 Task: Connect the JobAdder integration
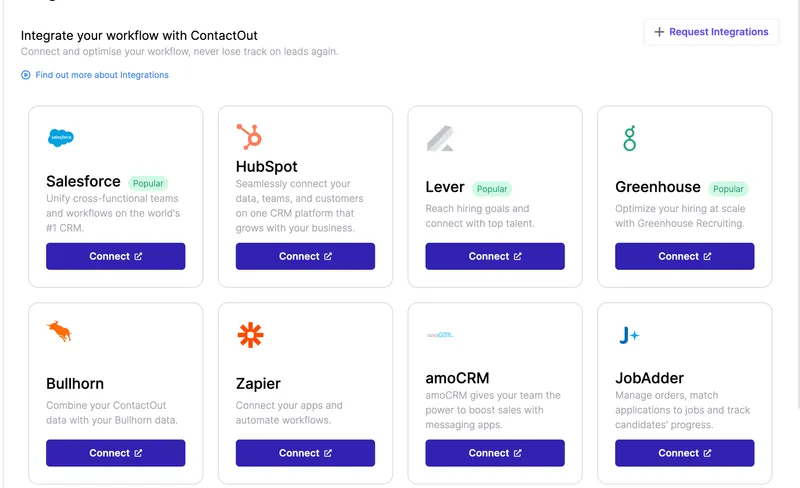[x=684, y=453]
